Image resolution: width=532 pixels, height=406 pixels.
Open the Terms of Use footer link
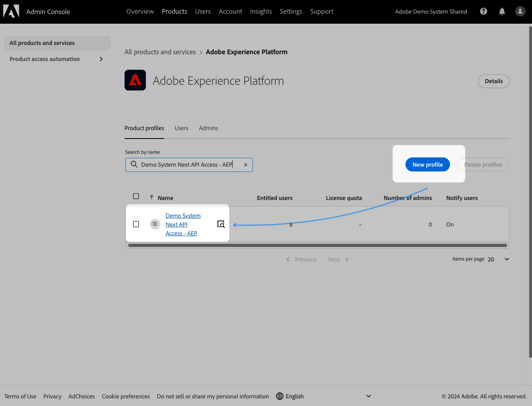coord(20,396)
